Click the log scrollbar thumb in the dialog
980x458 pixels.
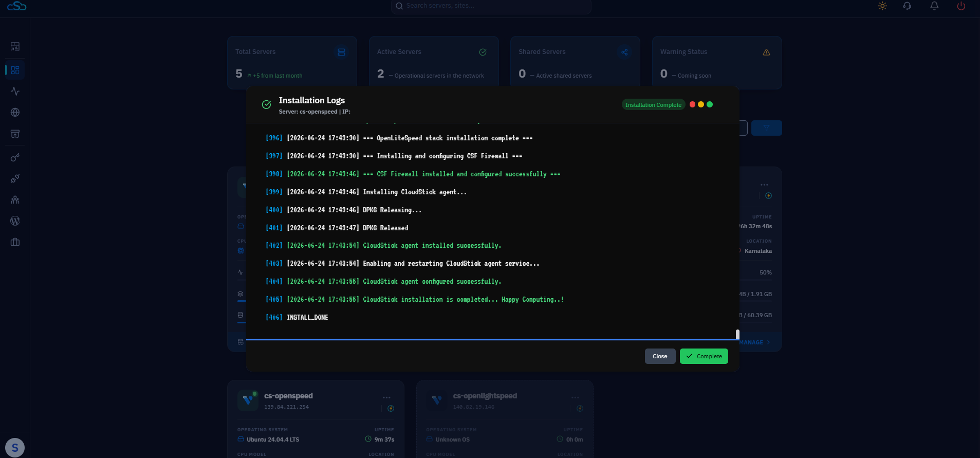pyautogui.click(x=737, y=334)
